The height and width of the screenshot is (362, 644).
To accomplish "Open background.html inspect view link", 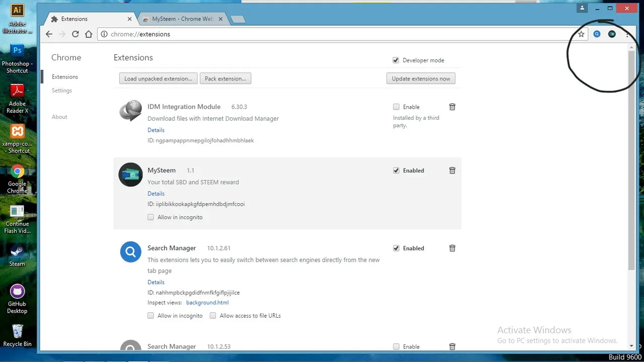I will pyautogui.click(x=207, y=303).
